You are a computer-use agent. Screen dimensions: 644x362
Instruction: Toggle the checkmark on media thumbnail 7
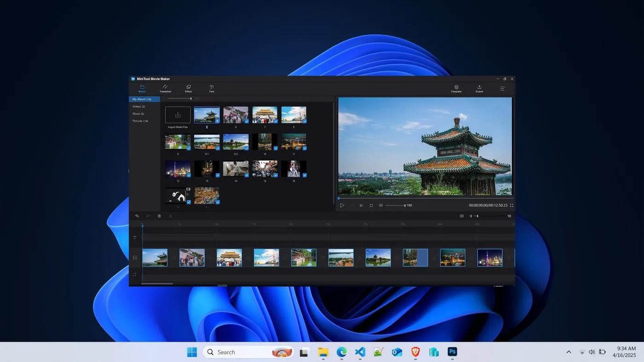click(276, 121)
